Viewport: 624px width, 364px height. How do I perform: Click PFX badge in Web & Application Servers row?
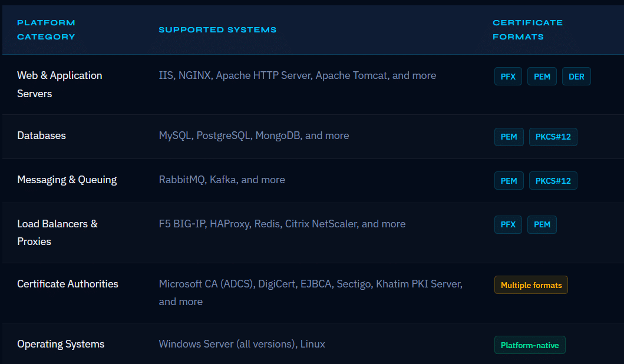point(508,77)
